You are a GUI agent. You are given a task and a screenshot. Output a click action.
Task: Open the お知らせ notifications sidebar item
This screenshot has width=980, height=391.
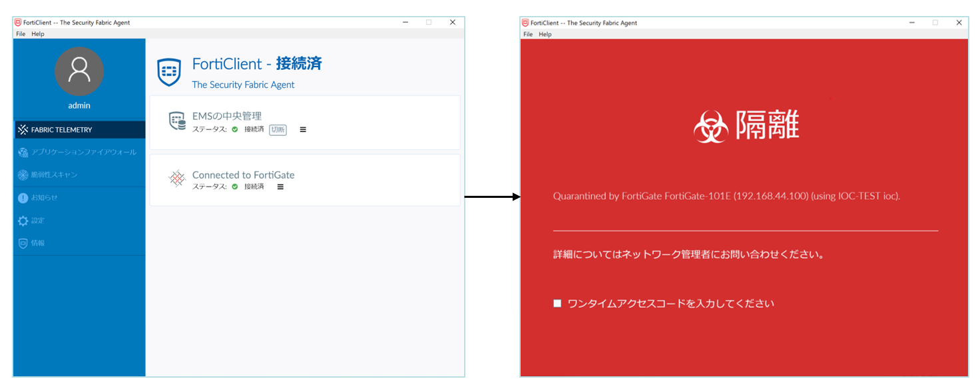tap(79, 198)
